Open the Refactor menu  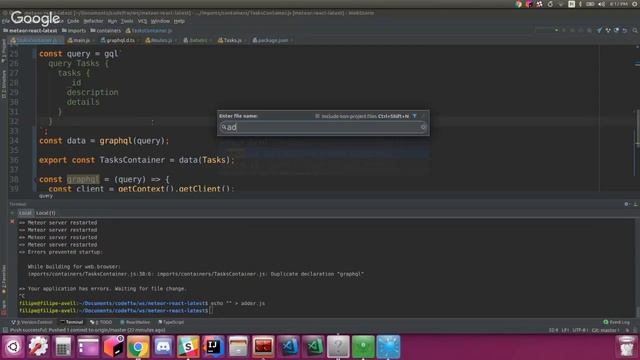click(x=93, y=21)
